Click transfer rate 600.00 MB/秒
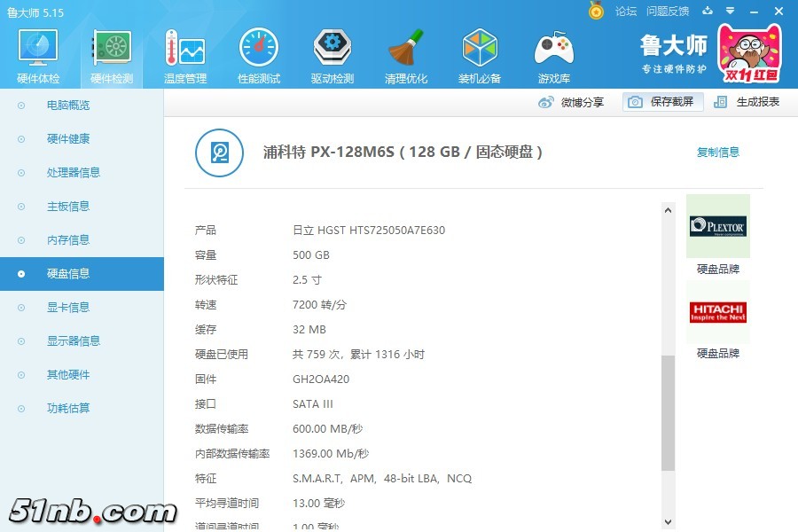The width and height of the screenshot is (798, 532). pyautogui.click(x=328, y=429)
